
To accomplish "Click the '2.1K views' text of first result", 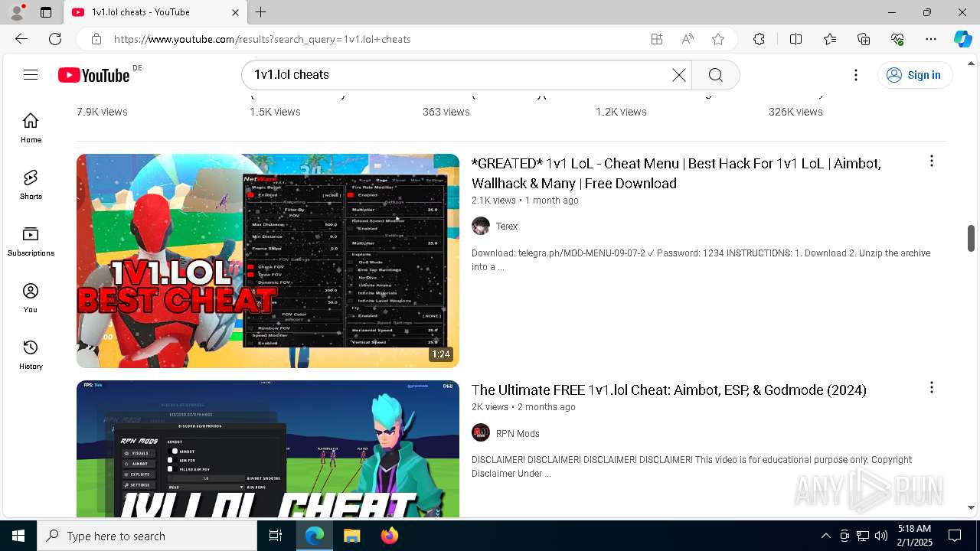I will point(494,201).
